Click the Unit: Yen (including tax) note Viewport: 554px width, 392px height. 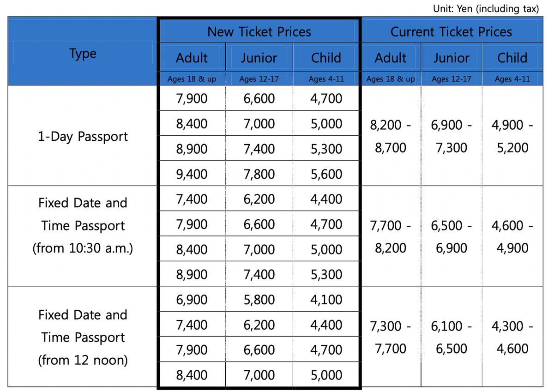(x=486, y=8)
